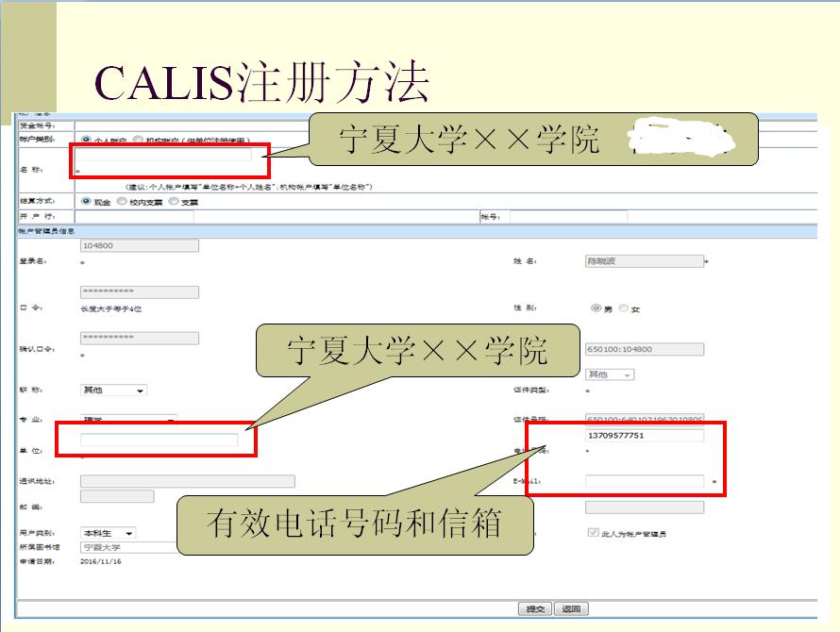Click the 性别 label
840x632 pixels.
point(525,308)
